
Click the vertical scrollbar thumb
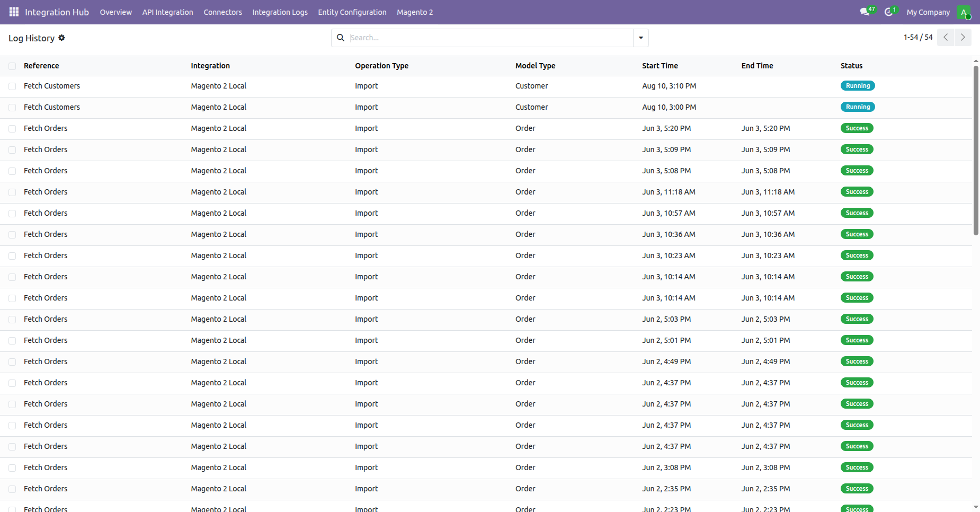pyautogui.click(x=976, y=151)
